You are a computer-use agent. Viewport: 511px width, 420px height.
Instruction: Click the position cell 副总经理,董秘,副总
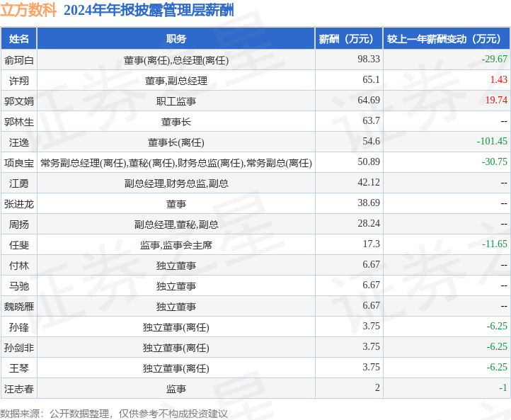coord(176,225)
